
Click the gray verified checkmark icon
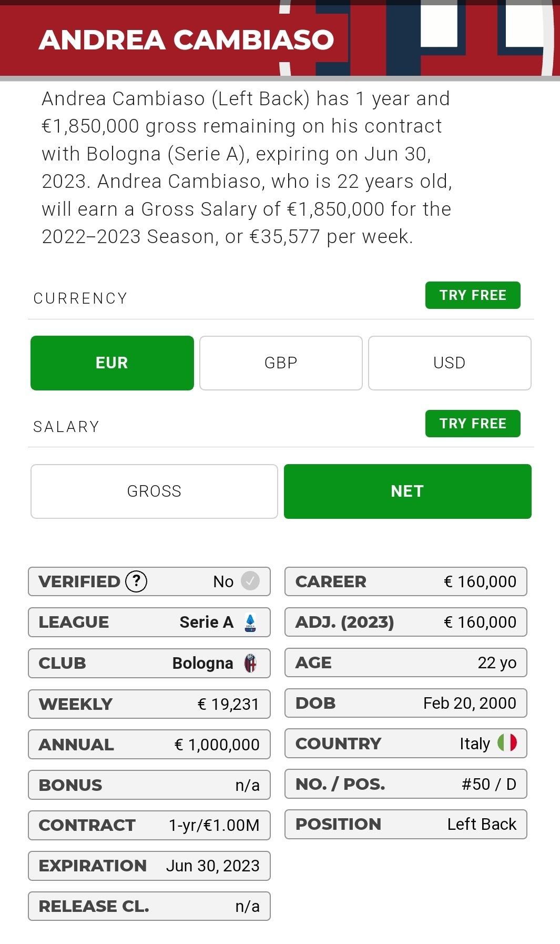[x=250, y=581]
